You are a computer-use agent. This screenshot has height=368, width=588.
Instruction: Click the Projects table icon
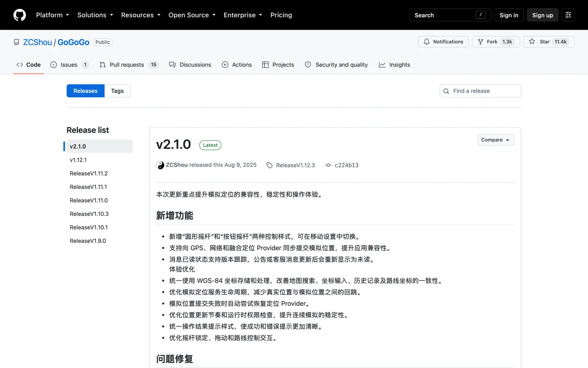pyautogui.click(x=265, y=65)
